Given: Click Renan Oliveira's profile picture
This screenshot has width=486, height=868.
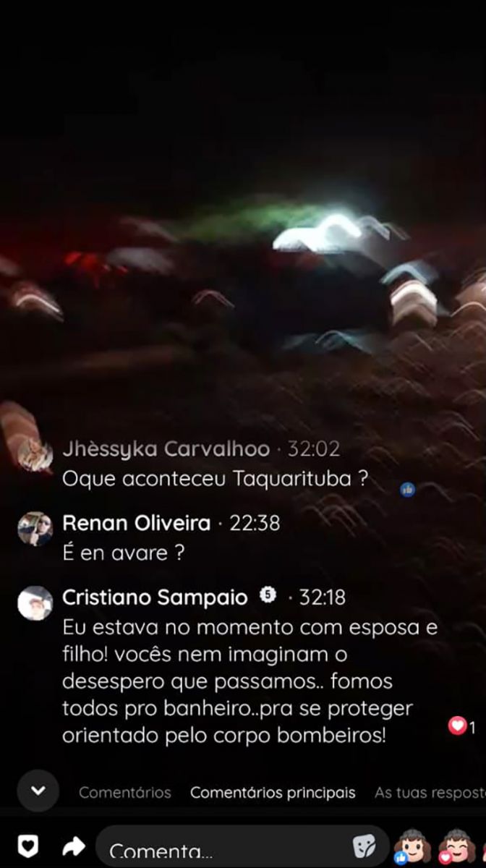Looking at the screenshot, I should 35,529.
